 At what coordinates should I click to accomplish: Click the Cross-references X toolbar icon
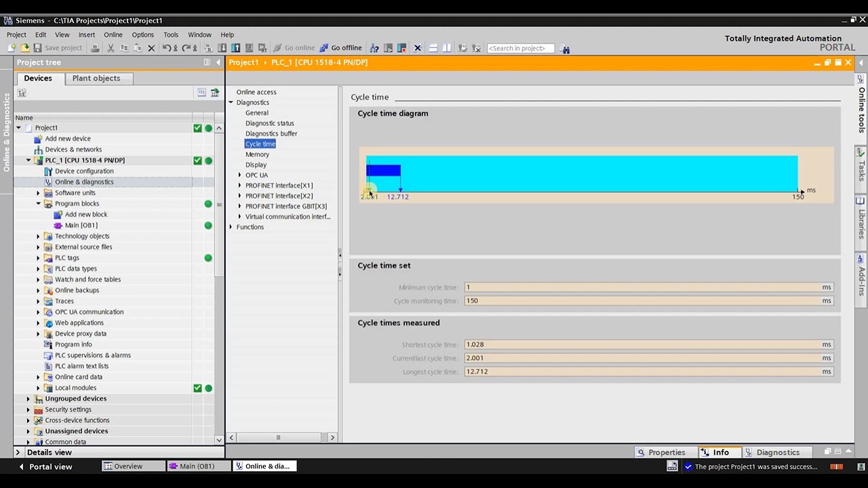click(x=417, y=48)
